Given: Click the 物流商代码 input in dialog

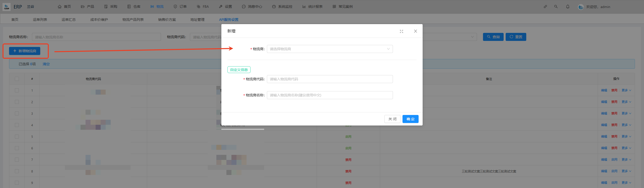Looking at the screenshot, I should click(x=330, y=79).
